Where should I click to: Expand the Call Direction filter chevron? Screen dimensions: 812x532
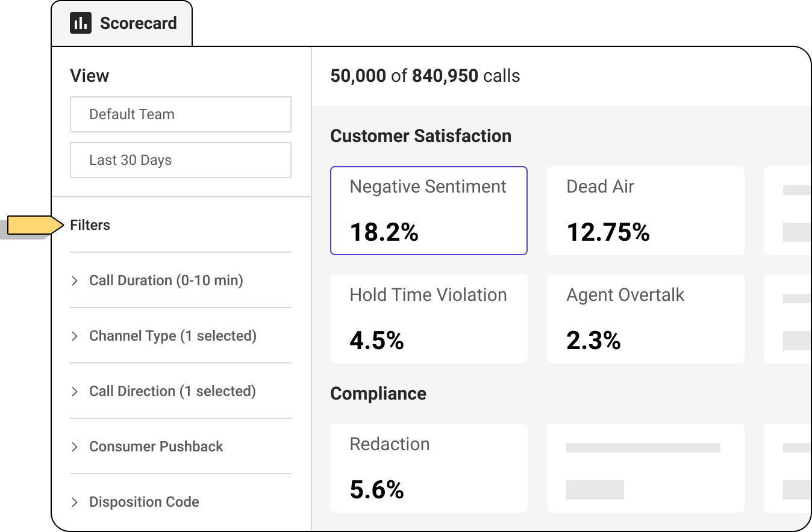(x=75, y=392)
